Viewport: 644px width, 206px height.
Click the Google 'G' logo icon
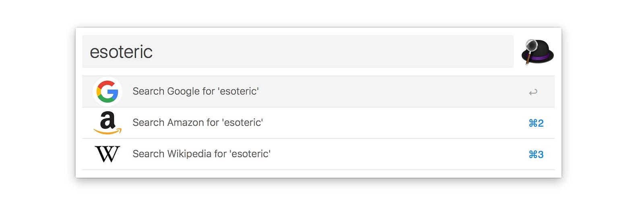coord(107,92)
